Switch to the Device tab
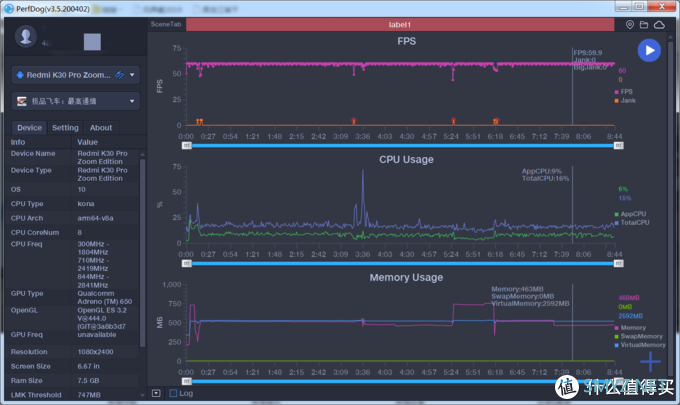 tap(29, 128)
